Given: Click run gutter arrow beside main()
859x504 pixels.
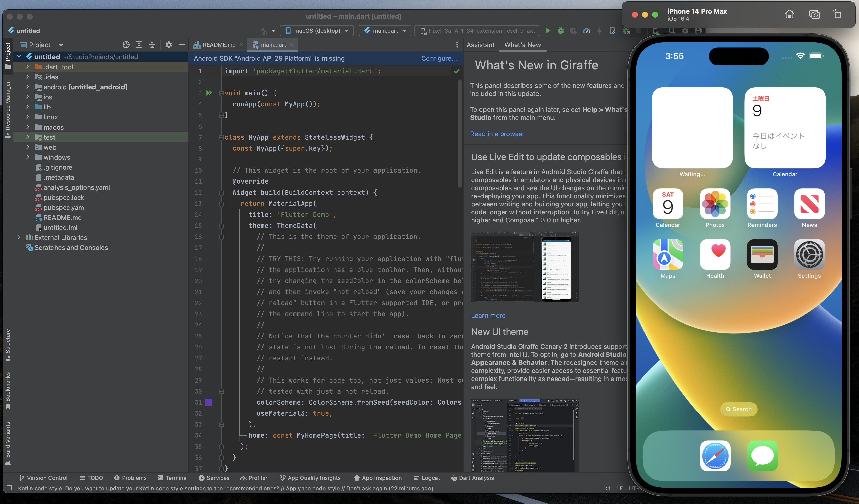Looking at the screenshot, I should click(209, 93).
